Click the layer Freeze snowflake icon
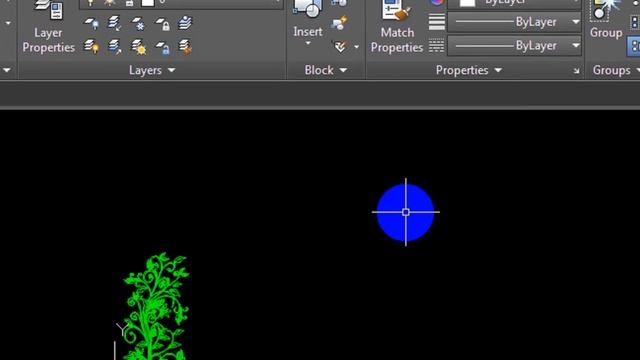640x360 pixels. 138,24
